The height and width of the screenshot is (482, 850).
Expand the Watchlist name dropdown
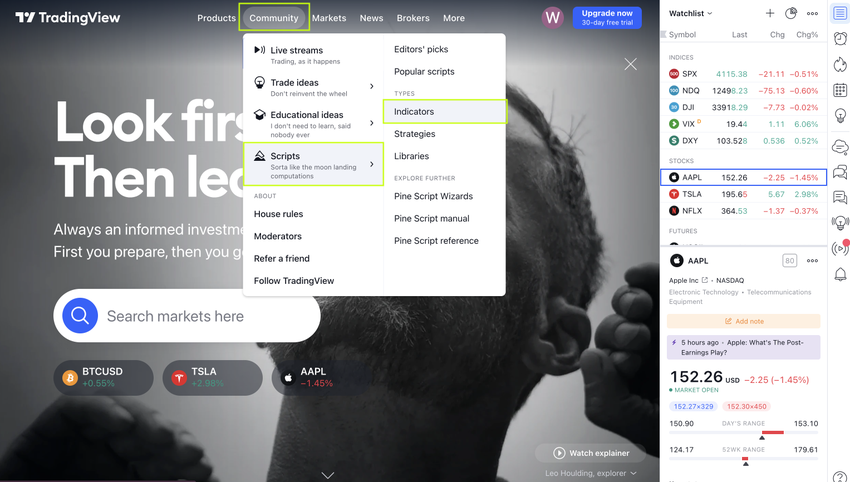[x=691, y=13]
